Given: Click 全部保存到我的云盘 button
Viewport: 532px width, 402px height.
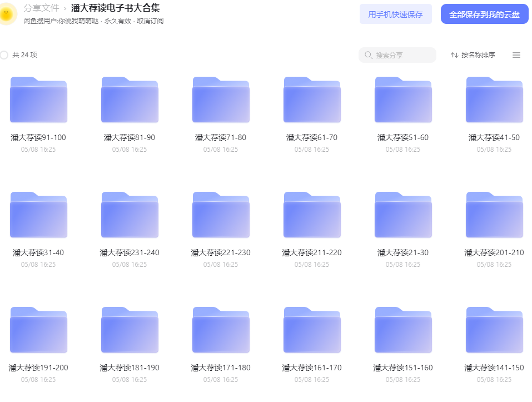Looking at the screenshot, I should coord(485,14).
